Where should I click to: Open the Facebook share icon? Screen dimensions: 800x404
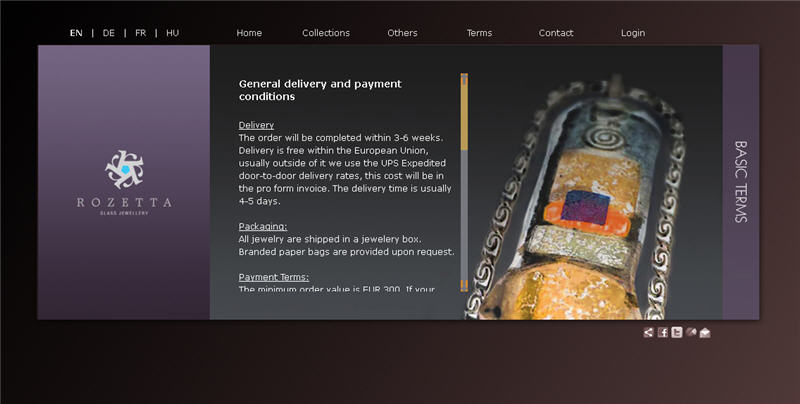[663, 333]
